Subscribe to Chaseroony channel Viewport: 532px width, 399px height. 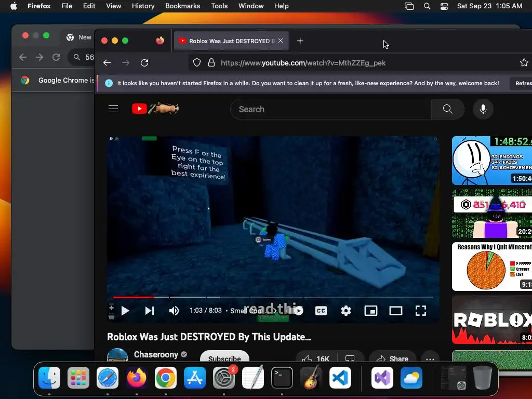coord(224,358)
